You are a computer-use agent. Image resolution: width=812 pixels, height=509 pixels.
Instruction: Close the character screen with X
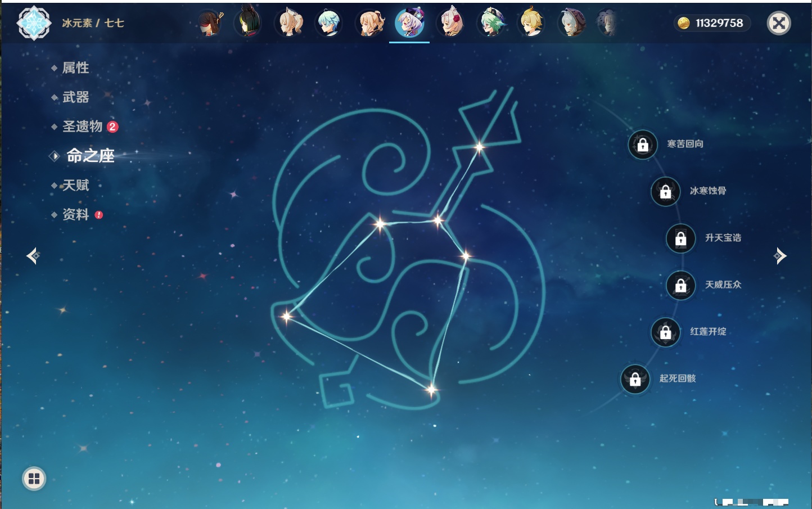779,23
